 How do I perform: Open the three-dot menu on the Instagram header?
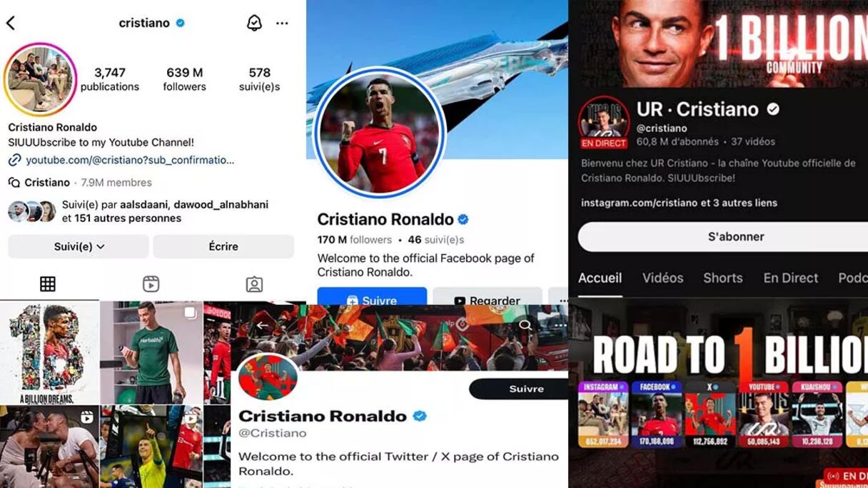282,24
